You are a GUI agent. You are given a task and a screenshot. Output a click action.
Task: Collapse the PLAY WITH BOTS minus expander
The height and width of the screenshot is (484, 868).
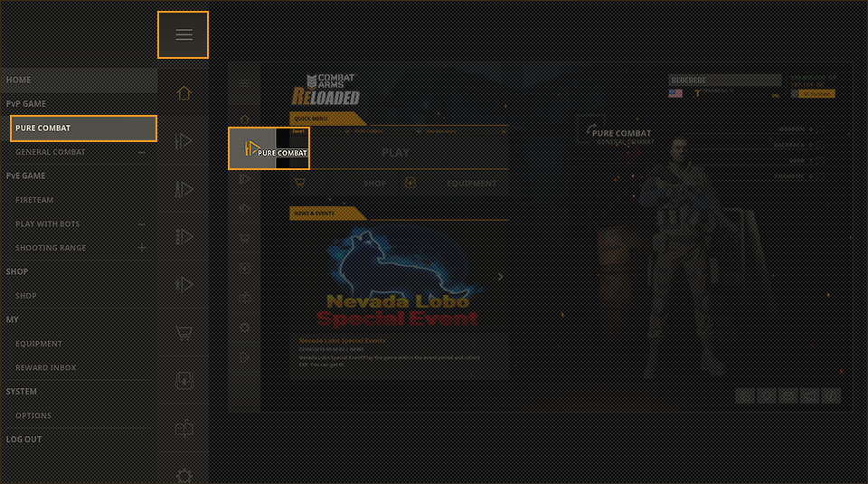tap(142, 224)
